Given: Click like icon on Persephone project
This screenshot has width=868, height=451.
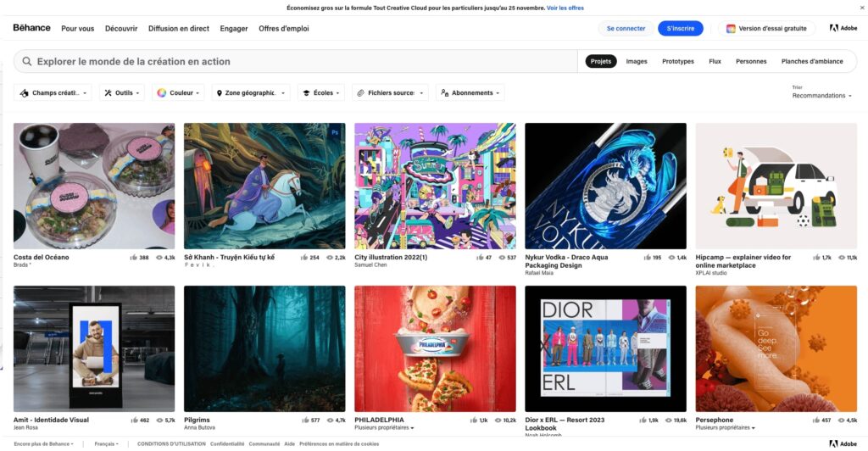Looking at the screenshot, I should pyautogui.click(x=815, y=420).
